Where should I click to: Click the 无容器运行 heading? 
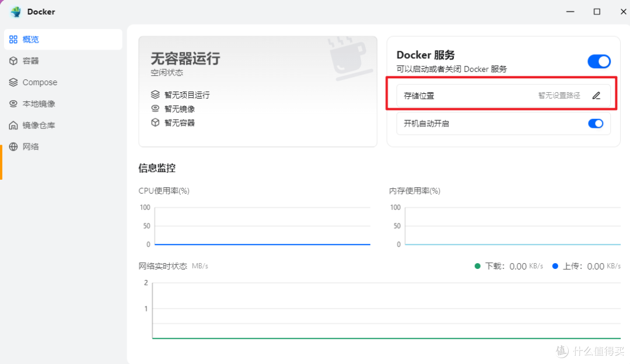click(185, 59)
